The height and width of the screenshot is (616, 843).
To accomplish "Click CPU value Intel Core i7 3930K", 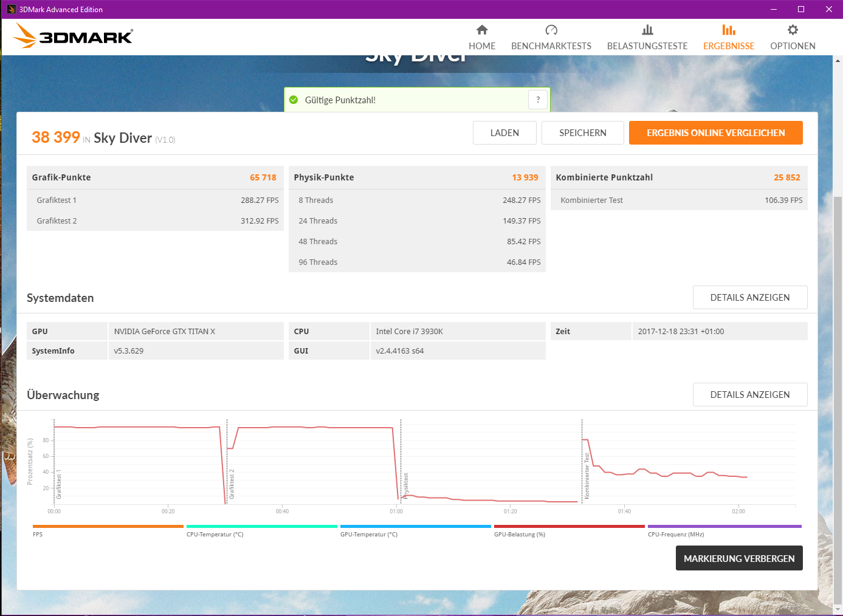I will (409, 331).
